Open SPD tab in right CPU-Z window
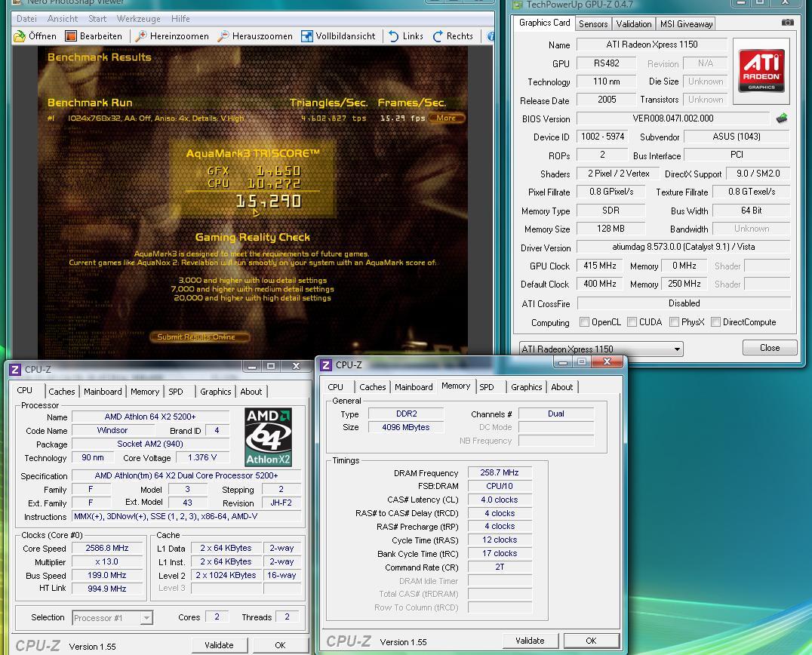This screenshot has width=812, height=655. pos(486,387)
